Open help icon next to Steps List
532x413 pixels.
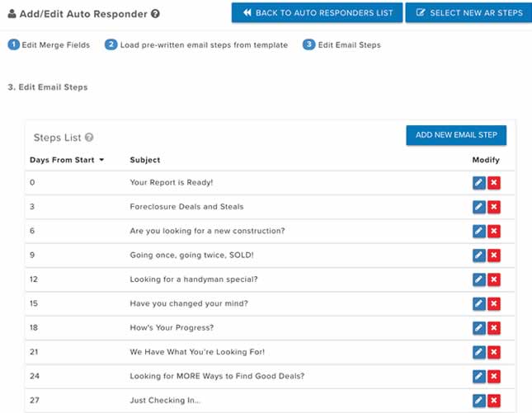(89, 138)
